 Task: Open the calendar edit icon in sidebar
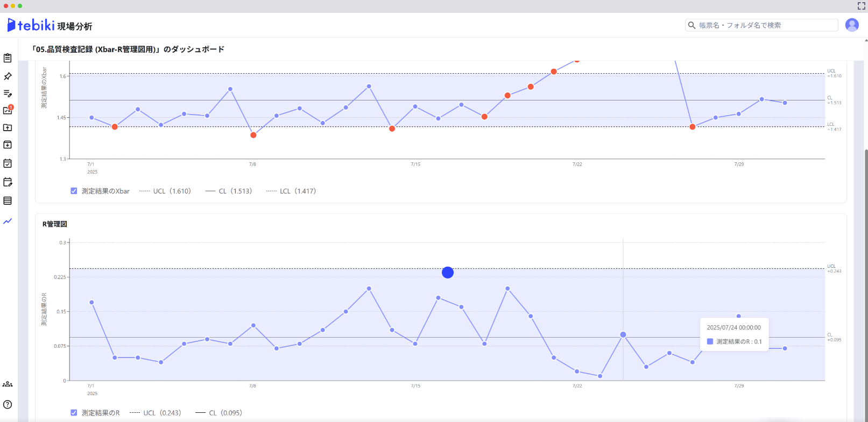point(8,182)
